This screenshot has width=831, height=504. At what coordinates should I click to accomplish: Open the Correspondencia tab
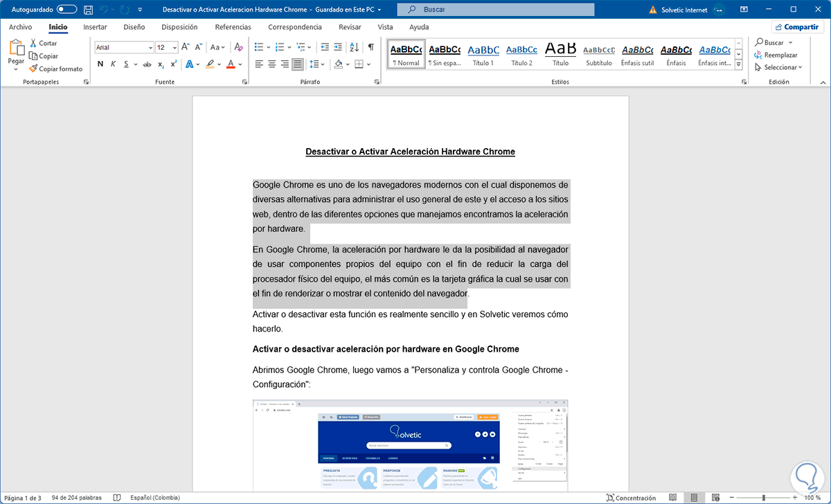tap(295, 27)
